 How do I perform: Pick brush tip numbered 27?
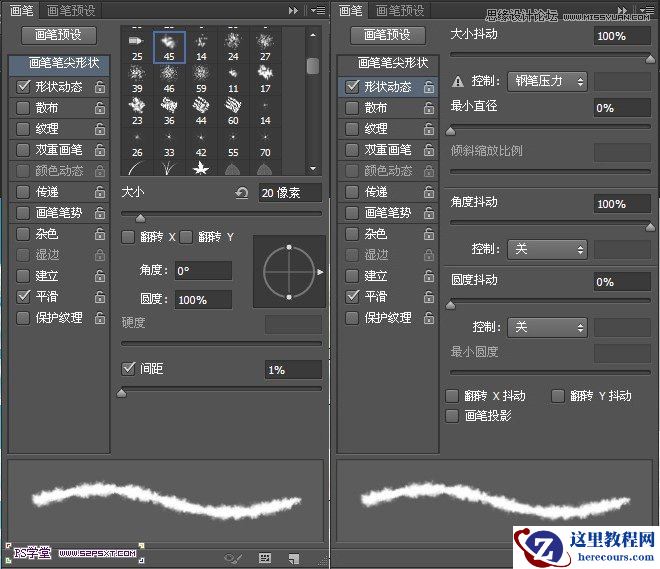(x=265, y=47)
